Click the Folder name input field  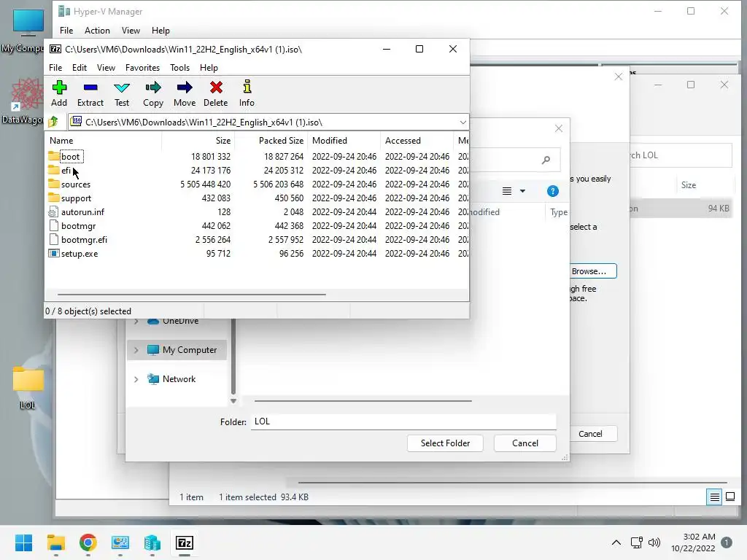(x=403, y=421)
